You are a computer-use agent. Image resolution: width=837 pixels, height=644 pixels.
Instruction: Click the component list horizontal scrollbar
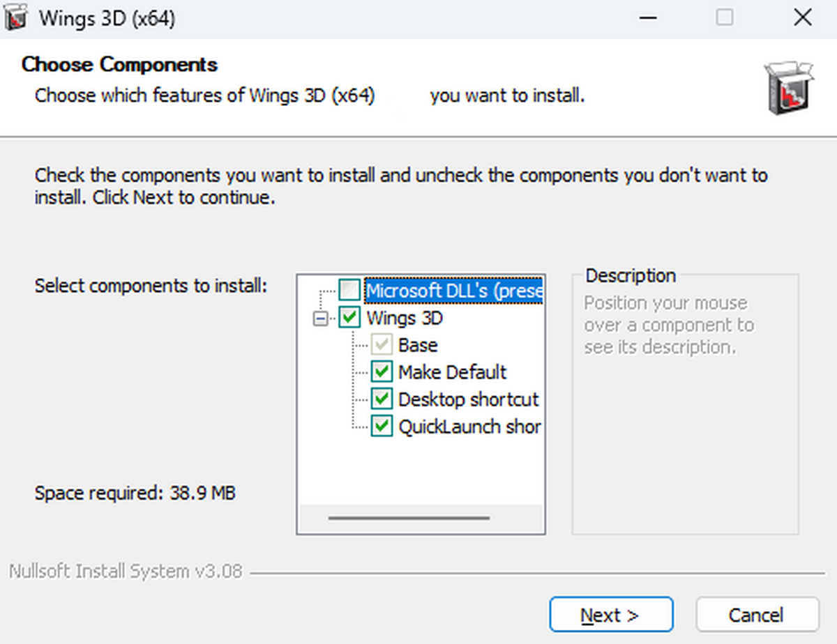[409, 518]
